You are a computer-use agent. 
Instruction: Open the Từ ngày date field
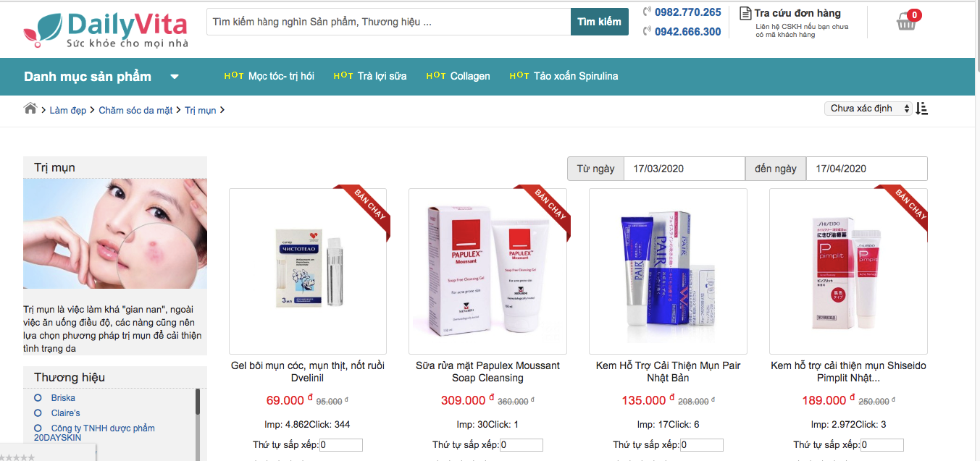click(684, 169)
